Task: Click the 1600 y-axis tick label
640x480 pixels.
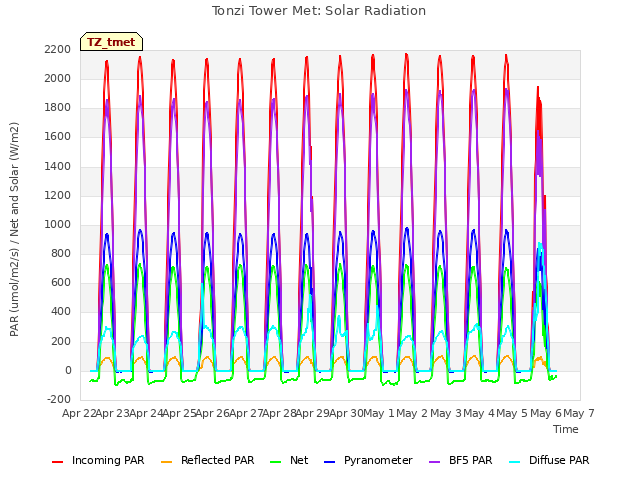Action: coord(58,137)
